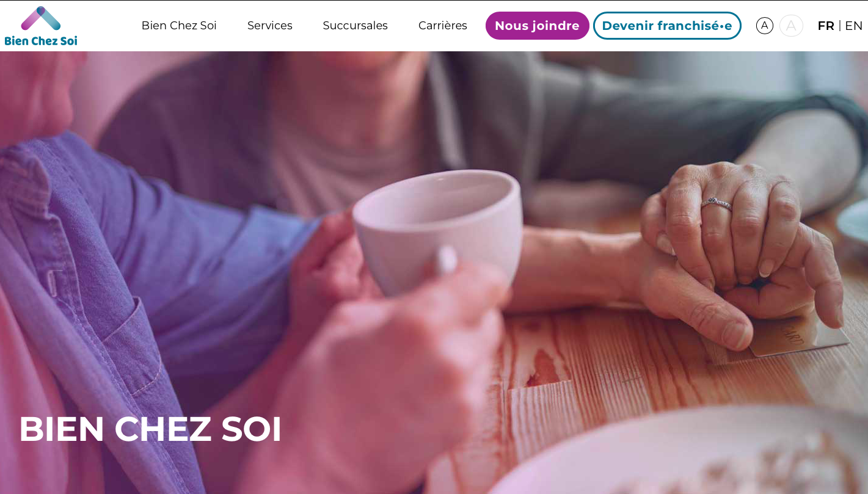Click the clasped hands in the photo
868x494 pixels.
click(x=739, y=256)
